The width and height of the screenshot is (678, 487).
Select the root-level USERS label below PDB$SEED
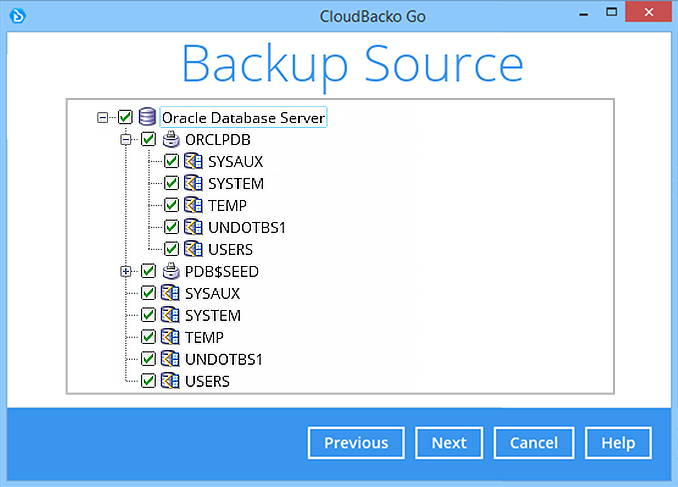point(207,381)
